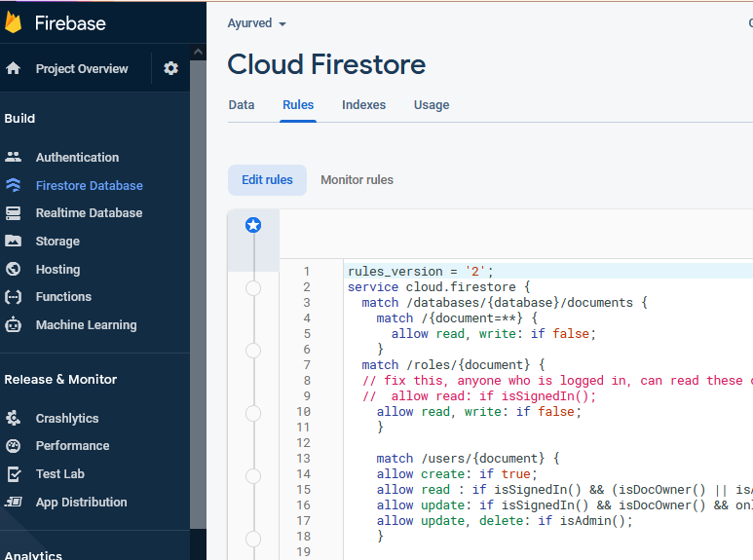Open Ayurved project selector dropdown
The width and height of the screenshot is (753, 560).
click(257, 23)
